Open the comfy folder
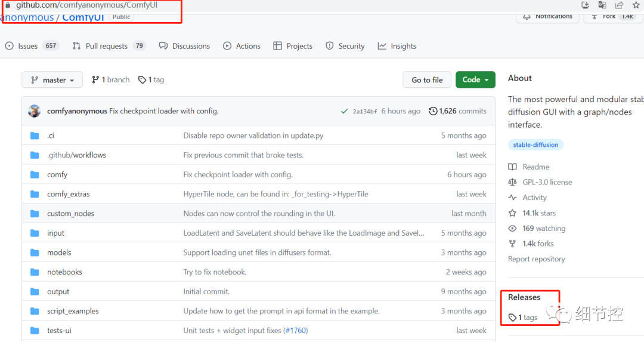 (57, 175)
